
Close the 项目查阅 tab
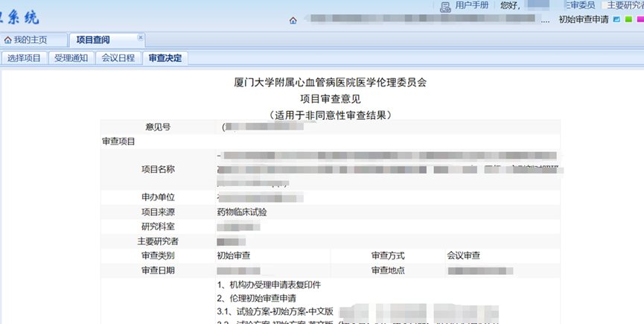pos(140,37)
